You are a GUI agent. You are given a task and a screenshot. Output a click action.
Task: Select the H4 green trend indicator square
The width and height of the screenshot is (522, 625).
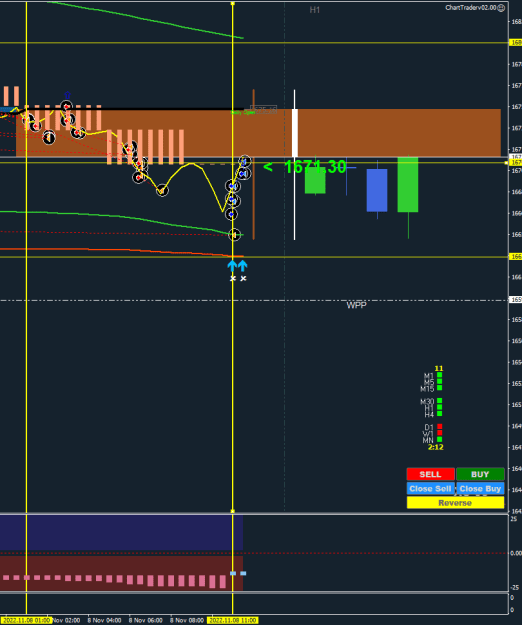pos(440,414)
